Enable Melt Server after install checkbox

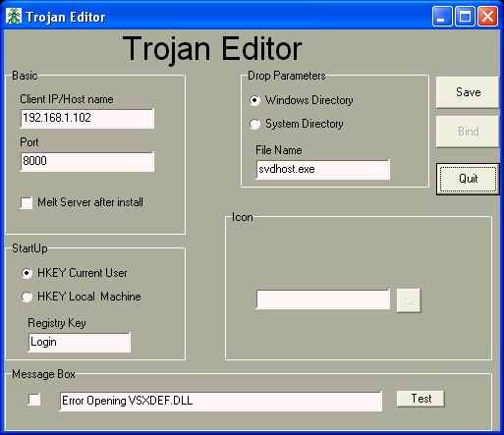(x=27, y=202)
